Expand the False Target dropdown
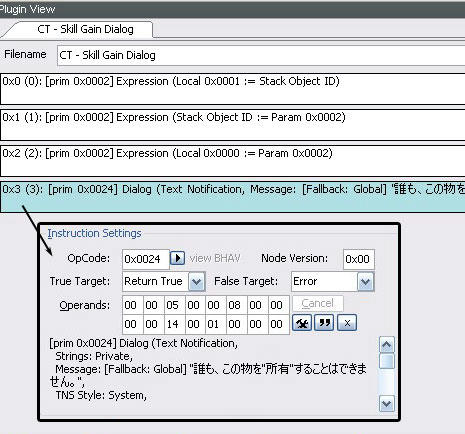The height and width of the screenshot is (434, 465). pos(366,282)
